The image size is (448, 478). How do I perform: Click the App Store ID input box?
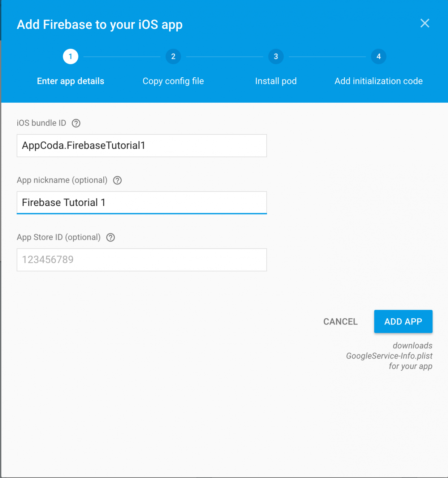142,260
